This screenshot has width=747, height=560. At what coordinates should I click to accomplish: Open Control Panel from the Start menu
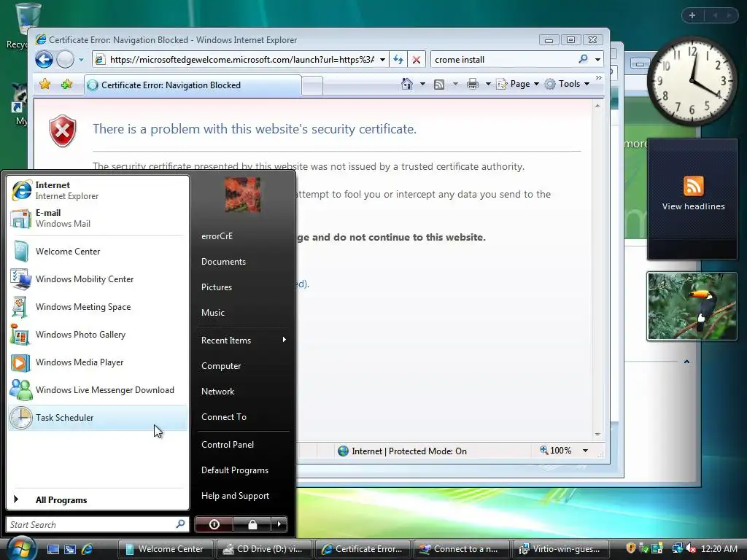pos(243,444)
